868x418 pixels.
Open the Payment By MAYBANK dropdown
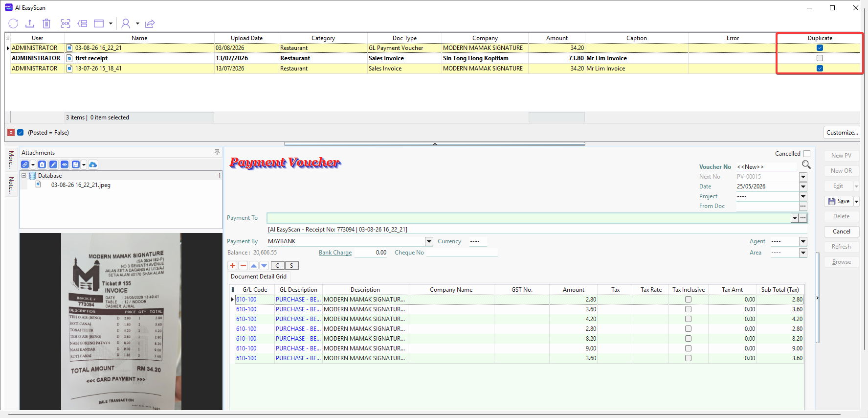pyautogui.click(x=429, y=241)
